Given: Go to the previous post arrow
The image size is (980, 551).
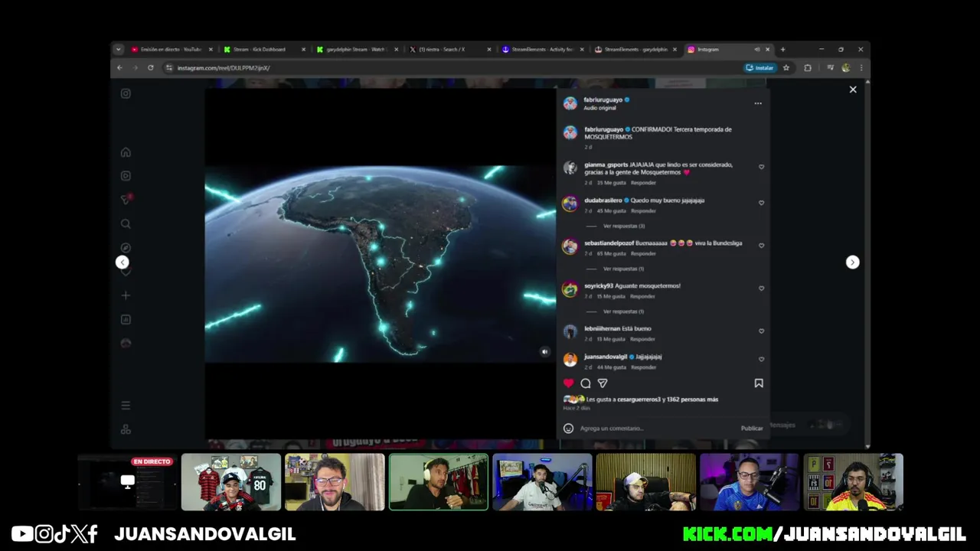Looking at the screenshot, I should (122, 262).
